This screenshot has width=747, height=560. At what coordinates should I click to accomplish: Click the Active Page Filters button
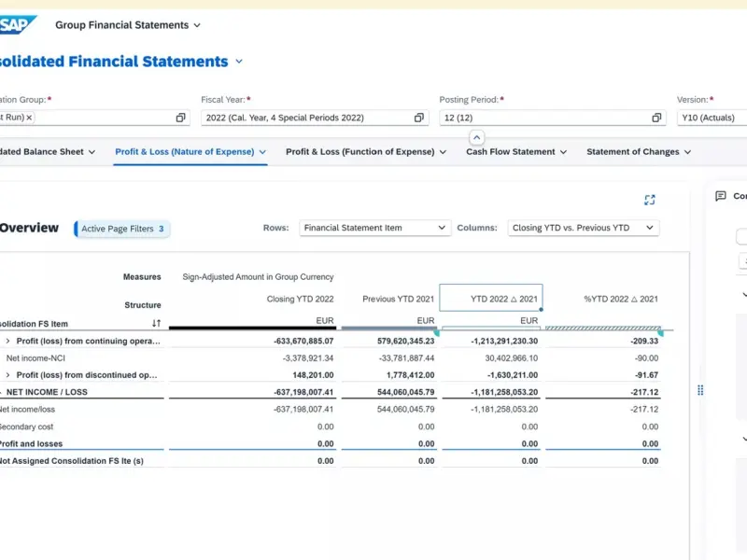[x=122, y=229]
